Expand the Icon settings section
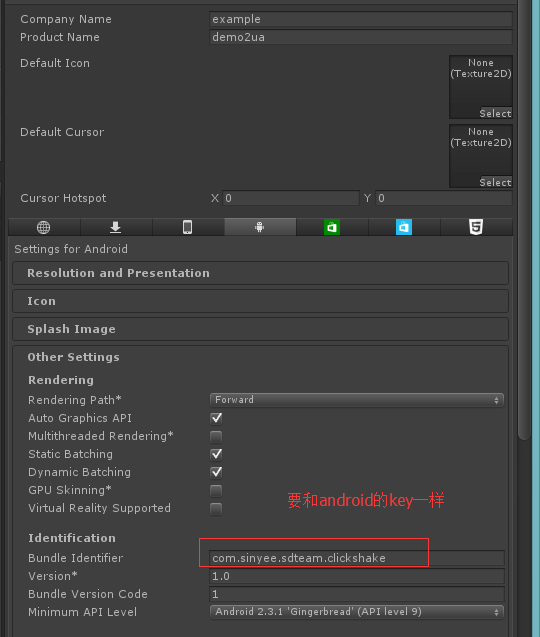The width and height of the screenshot is (540, 637). click(260, 301)
